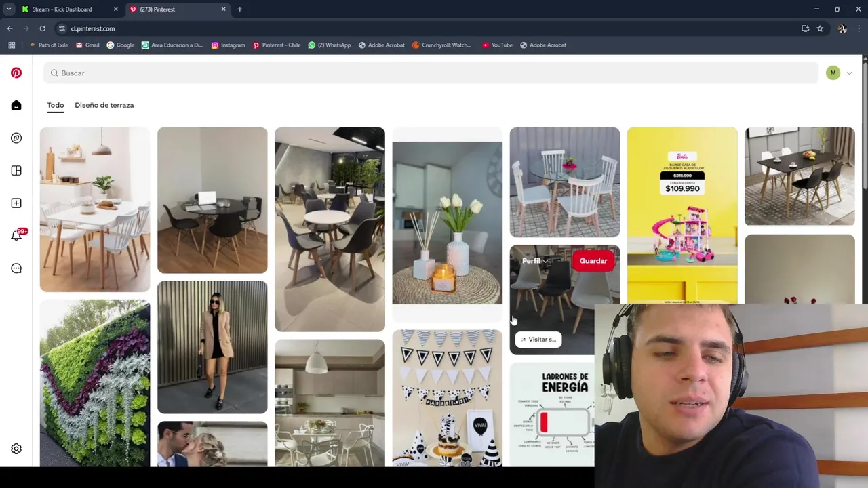
Task: Open the Explore compass icon
Action: pos(16,138)
